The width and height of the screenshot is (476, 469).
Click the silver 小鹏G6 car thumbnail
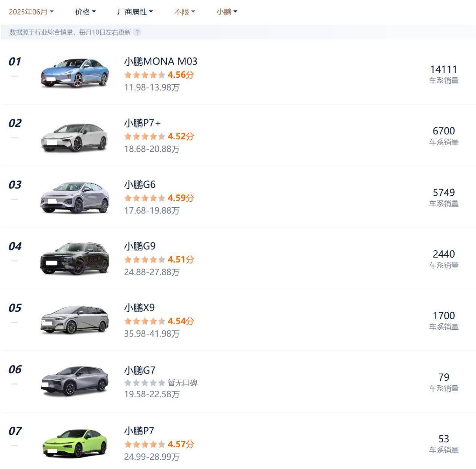[75, 197]
